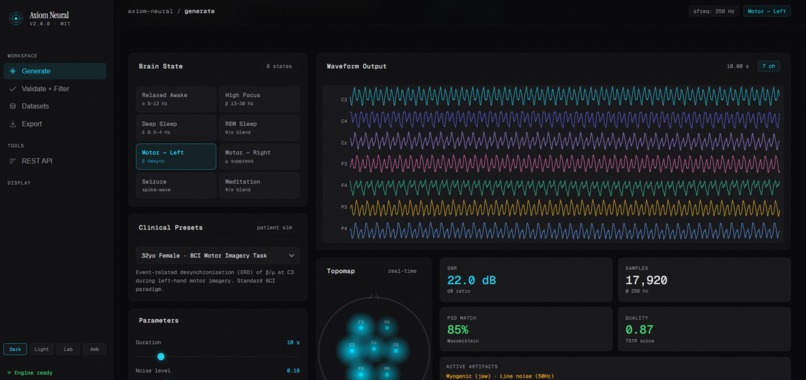Click the C3 electrode on topomap
806x380 pixels.
(x=352, y=350)
